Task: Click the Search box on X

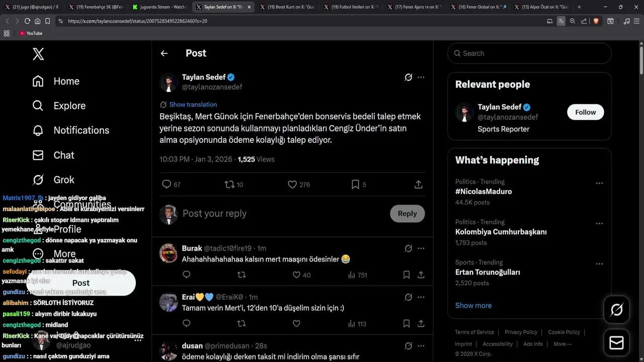Action: pyautogui.click(x=529, y=53)
